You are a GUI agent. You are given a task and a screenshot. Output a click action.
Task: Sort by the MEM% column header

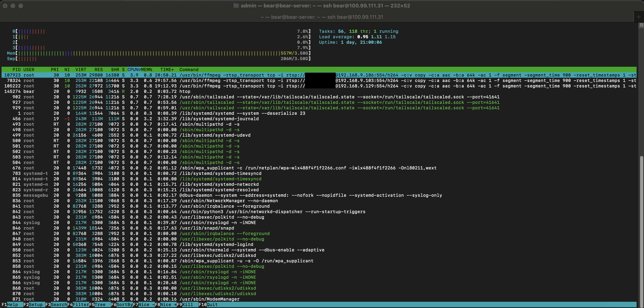point(147,70)
